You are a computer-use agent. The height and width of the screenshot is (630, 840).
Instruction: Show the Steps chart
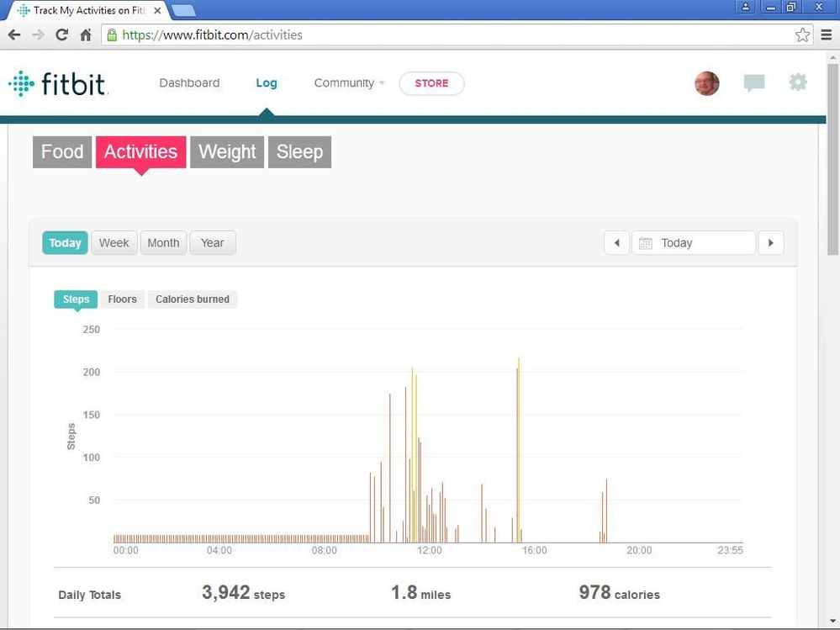coord(76,299)
